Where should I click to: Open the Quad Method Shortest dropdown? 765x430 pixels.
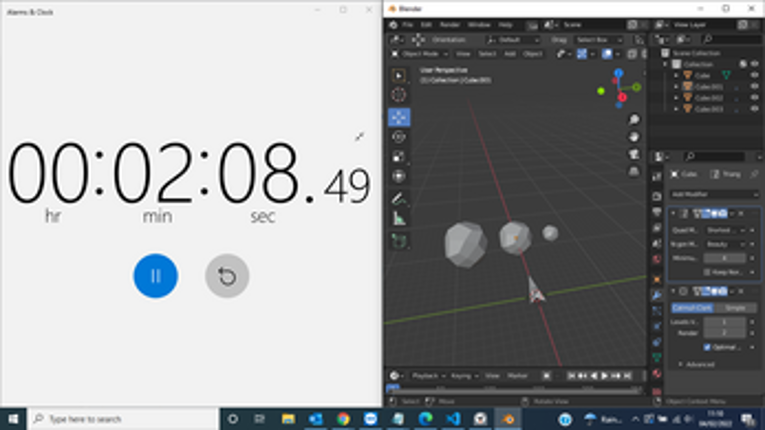coord(726,230)
